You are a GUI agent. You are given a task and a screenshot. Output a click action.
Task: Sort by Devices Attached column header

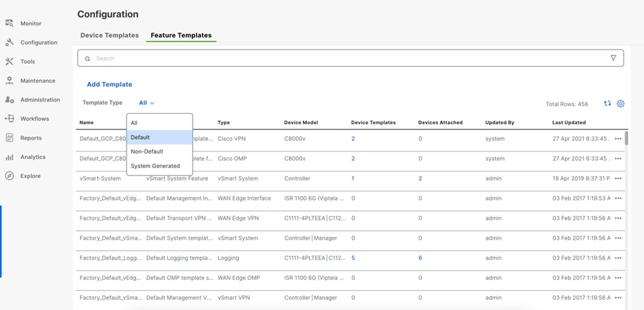coord(440,123)
